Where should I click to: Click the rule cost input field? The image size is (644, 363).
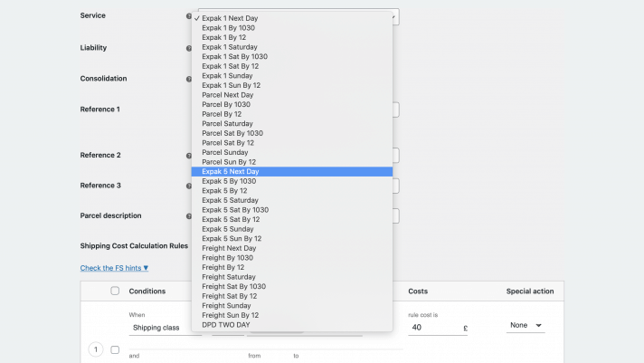[x=434, y=328]
